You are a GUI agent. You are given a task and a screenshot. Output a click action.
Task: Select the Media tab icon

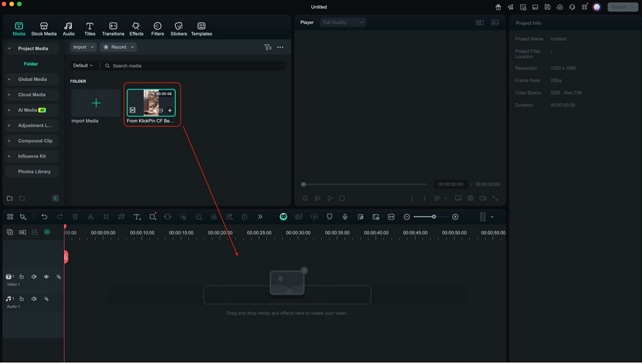coord(19,26)
